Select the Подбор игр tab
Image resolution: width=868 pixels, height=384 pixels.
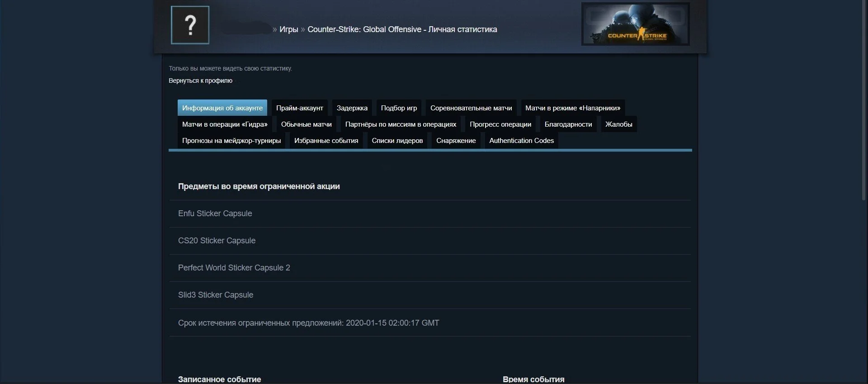399,108
